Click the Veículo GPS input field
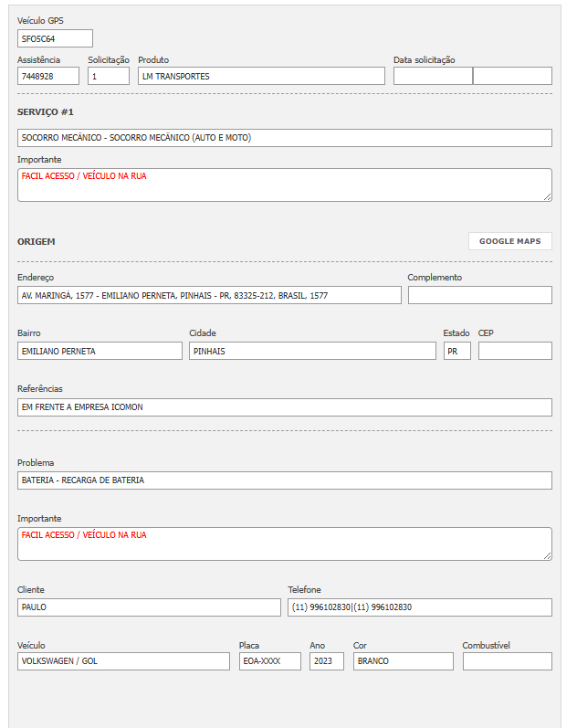This screenshot has width=577, height=728. click(x=55, y=38)
